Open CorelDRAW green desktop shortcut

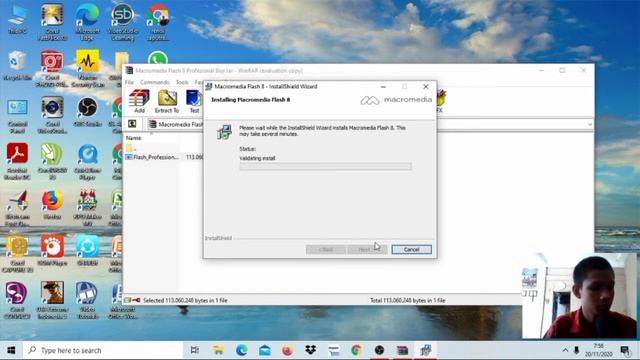[x=52, y=162]
